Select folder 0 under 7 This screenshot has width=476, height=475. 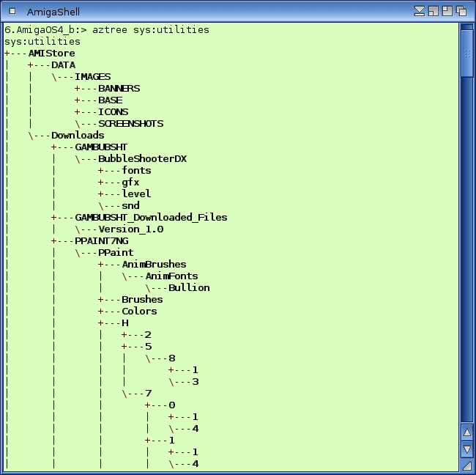[172, 405]
